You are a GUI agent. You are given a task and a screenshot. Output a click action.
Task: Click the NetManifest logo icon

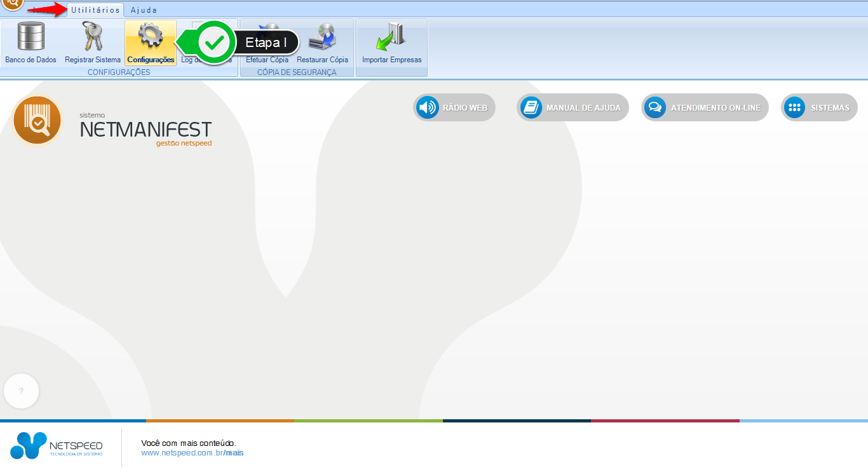pyautogui.click(x=37, y=119)
